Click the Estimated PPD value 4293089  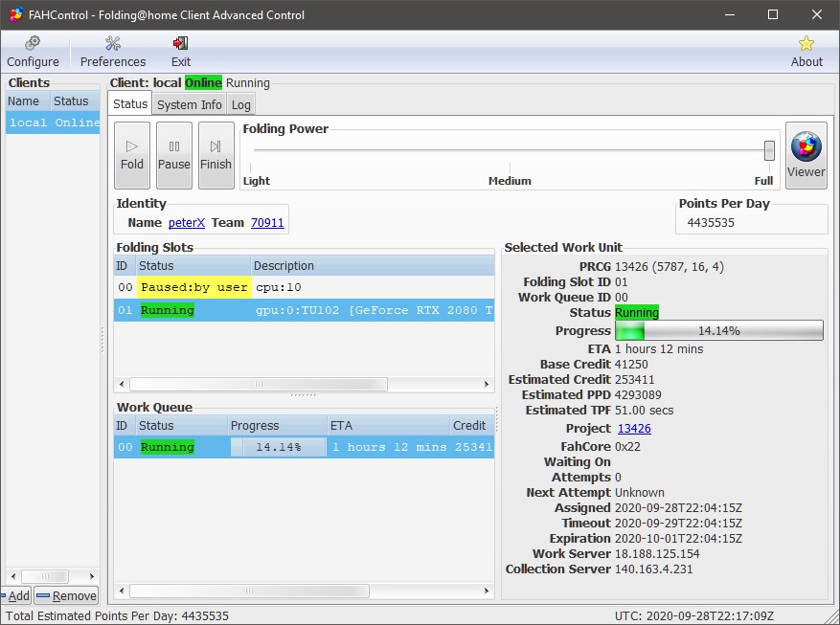[638, 395]
